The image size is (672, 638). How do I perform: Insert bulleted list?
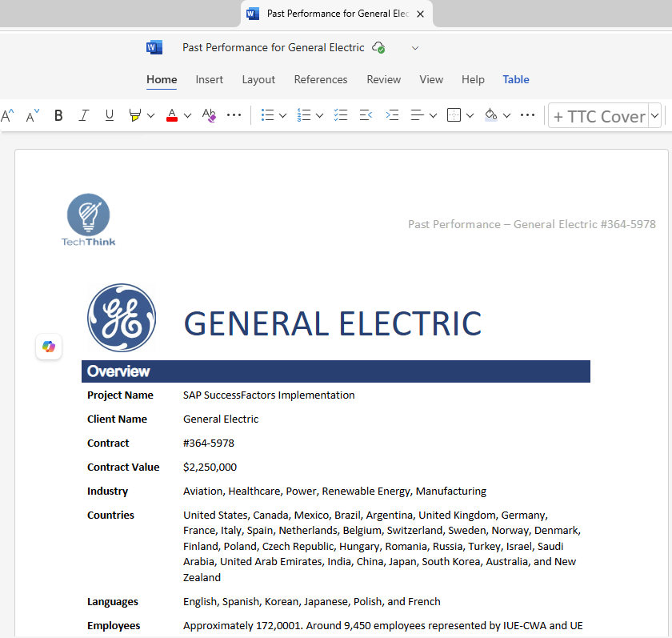(x=268, y=115)
